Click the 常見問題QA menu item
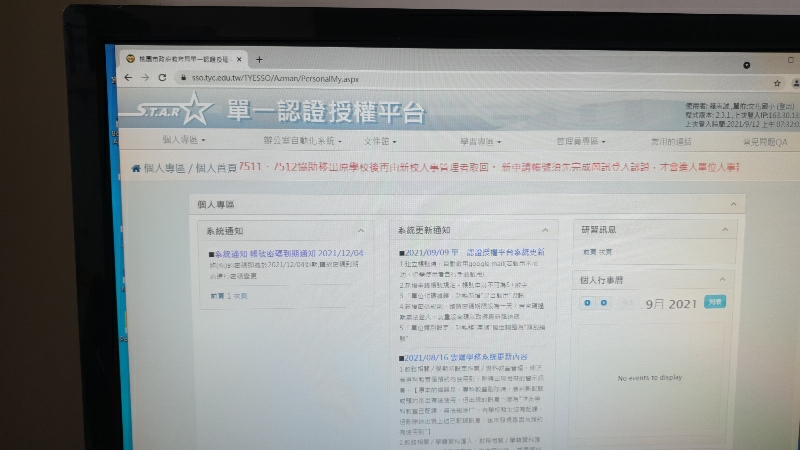 click(x=765, y=142)
